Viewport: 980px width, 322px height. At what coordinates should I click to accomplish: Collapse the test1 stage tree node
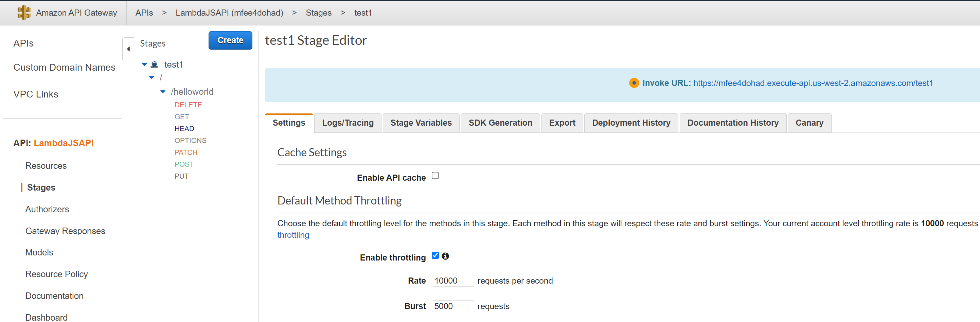tap(144, 65)
